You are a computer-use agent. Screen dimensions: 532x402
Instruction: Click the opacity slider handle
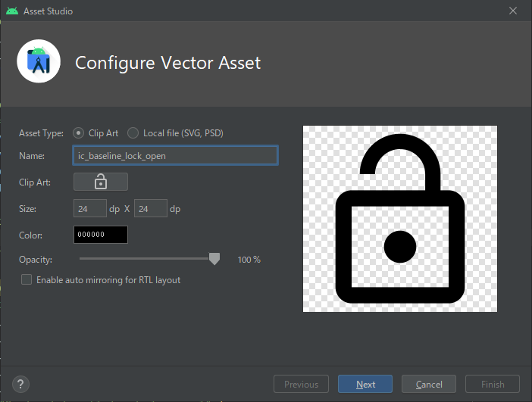[x=214, y=259]
